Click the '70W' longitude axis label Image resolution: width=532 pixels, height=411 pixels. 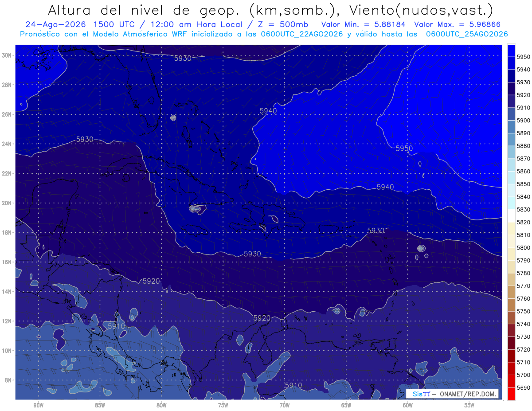click(285, 405)
